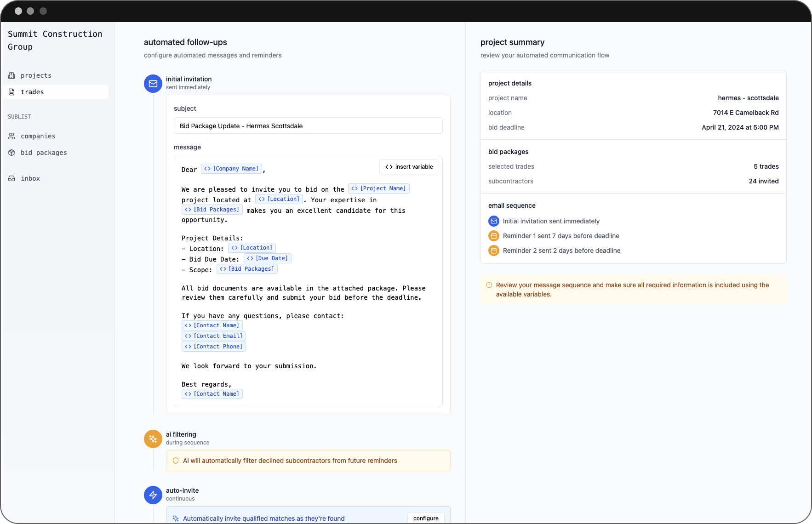812x524 pixels.
Task: Go to the companies page
Action: [38, 136]
